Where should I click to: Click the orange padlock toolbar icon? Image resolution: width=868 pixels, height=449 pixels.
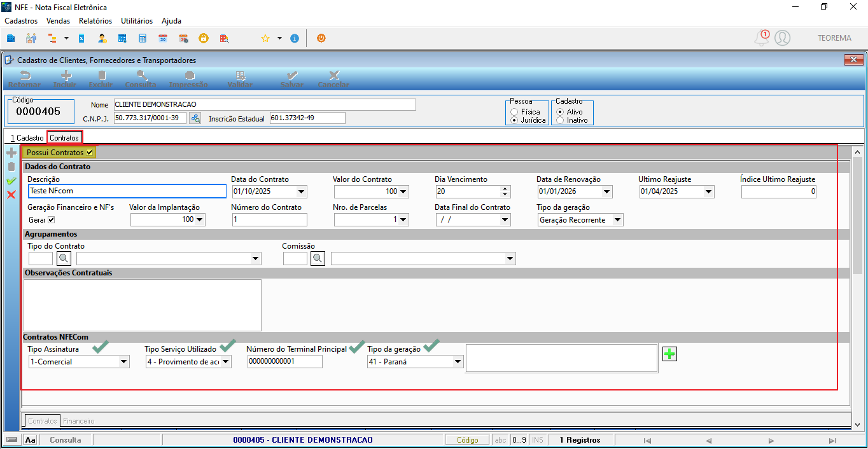pos(204,38)
